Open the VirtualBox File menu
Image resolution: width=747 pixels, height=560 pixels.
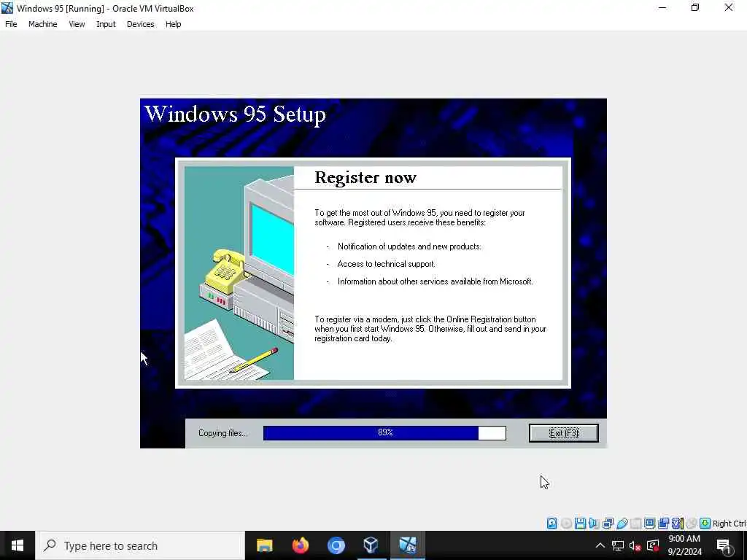click(11, 24)
